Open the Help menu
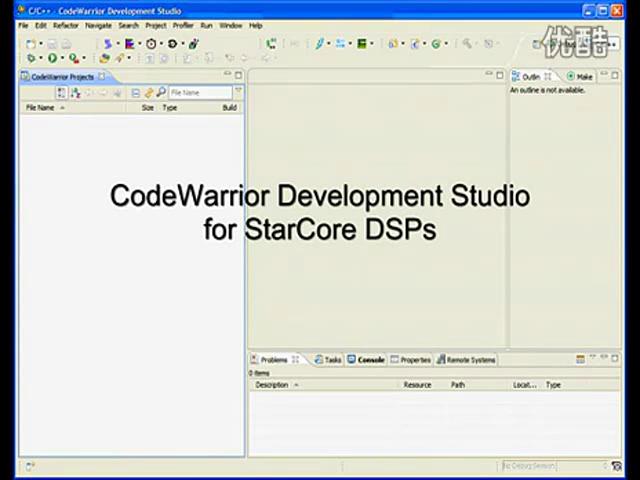 click(256, 25)
